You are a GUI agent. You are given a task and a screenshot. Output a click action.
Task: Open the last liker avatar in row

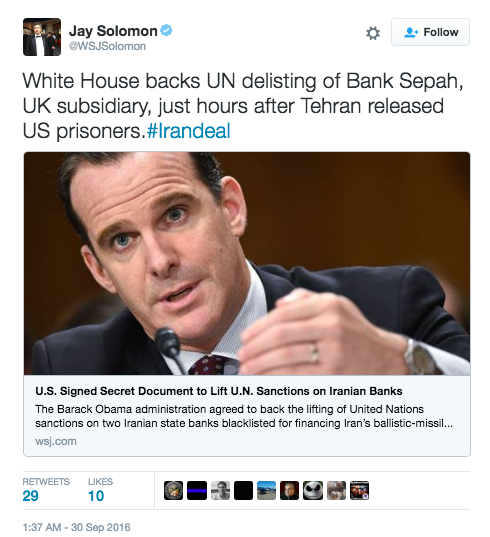[359, 490]
